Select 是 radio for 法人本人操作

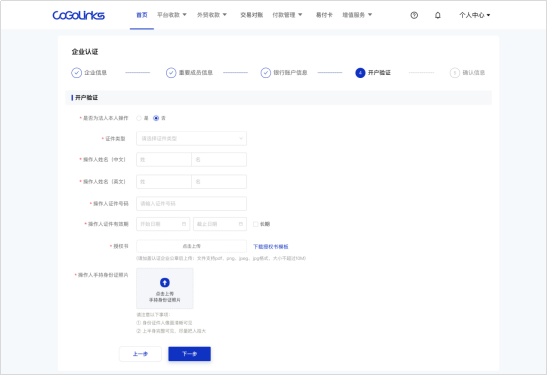click(139, 118)
